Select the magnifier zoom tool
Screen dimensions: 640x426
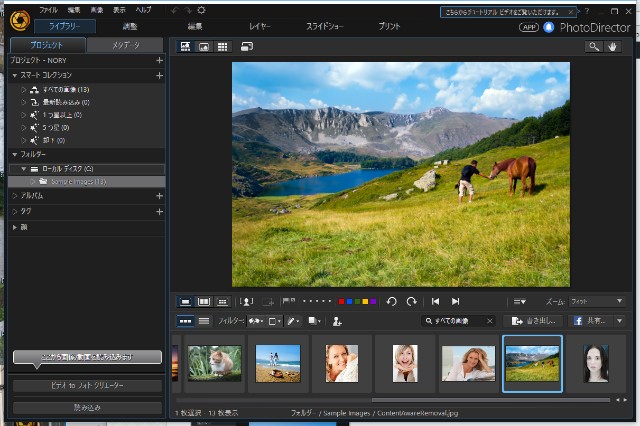click(x=594, y=46)
